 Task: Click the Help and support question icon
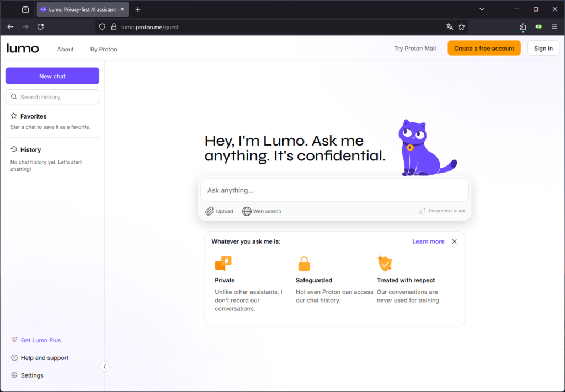[x=14, y=357]
